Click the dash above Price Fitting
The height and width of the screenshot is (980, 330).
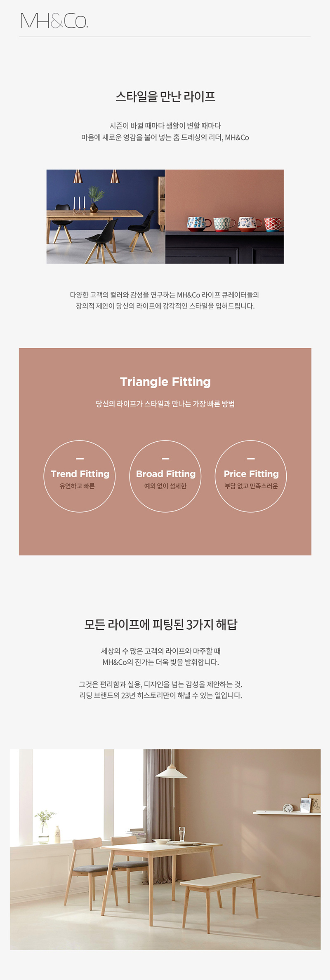[251, 459]
